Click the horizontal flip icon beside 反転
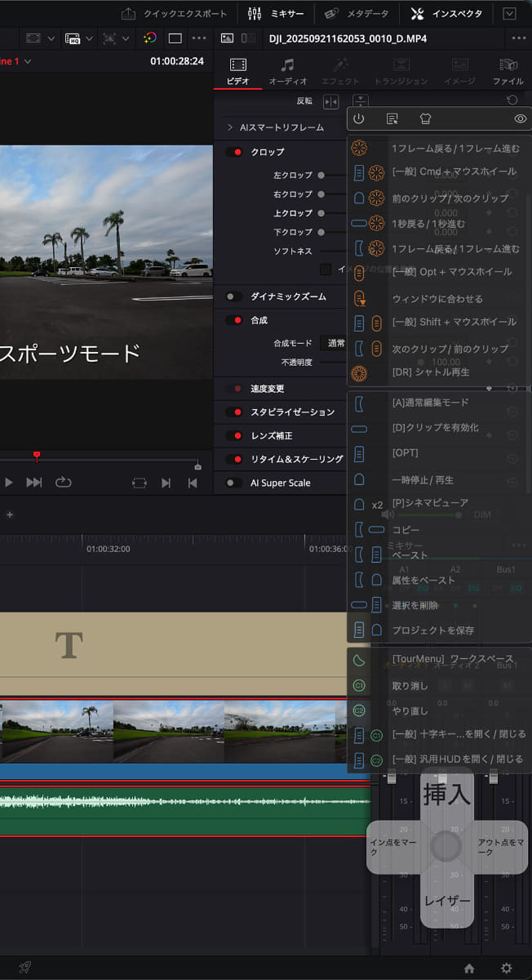This screenshot has width=532, height=980. point(330,101)
